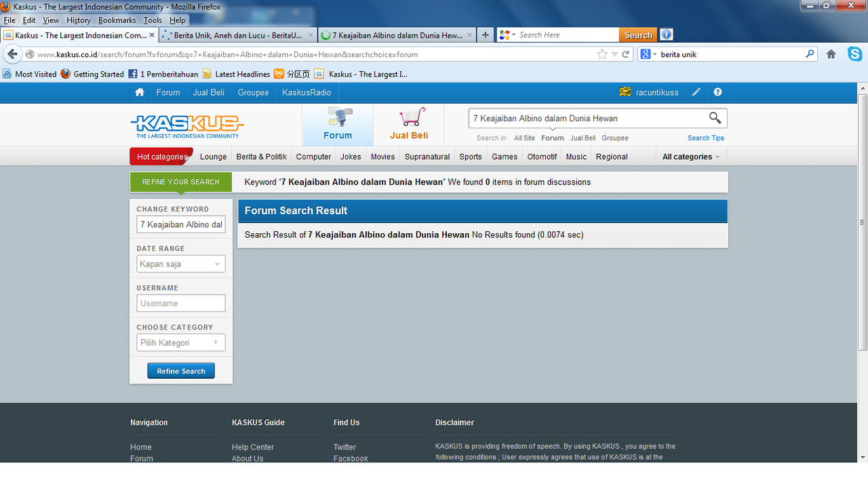
Task: Click the Username input field
Action: 180,304
